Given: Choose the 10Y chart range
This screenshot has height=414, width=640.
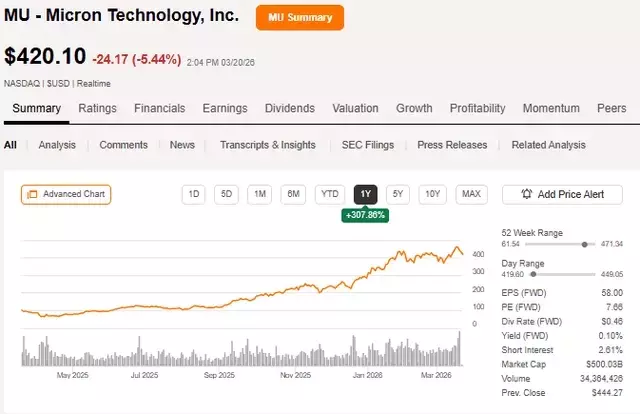Looking at the screenshot, I should pos(432,194).
